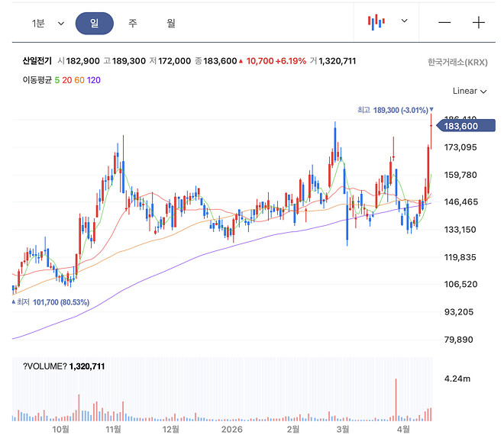This screenshot has width=504, height=448.
Task: Open the Linear scale dropdown
Action: [x=470, y=91]
